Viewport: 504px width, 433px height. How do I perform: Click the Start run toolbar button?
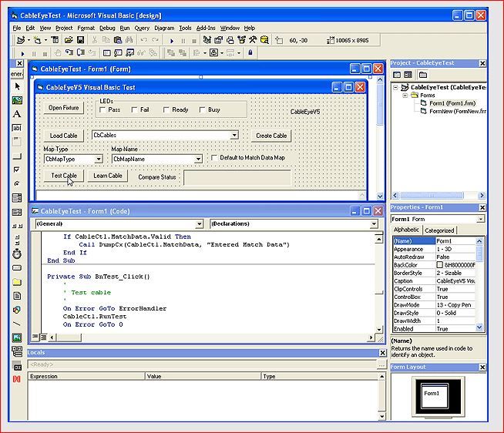(x=171, y=40)
